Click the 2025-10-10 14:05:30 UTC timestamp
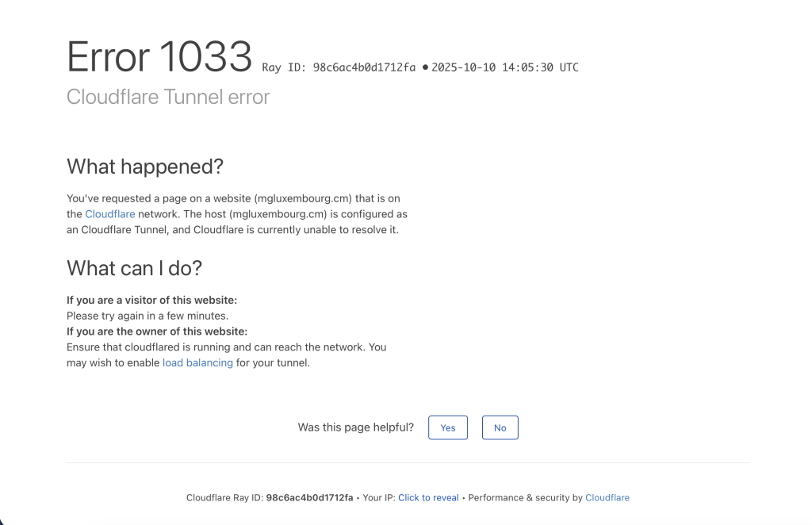Screen dimensions: 812x525 tap(505, 67)
